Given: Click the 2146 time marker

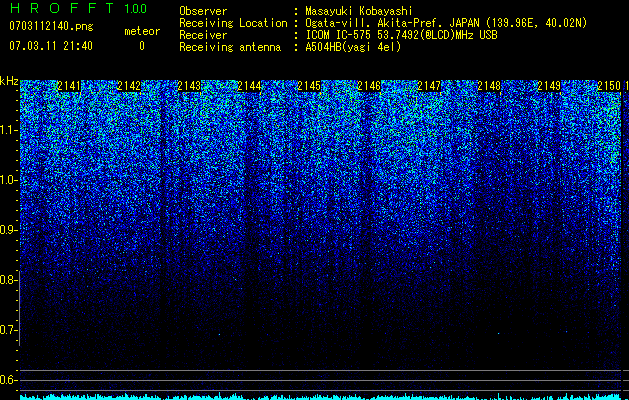Looking at the screenshot, I should tap(369, 86).
